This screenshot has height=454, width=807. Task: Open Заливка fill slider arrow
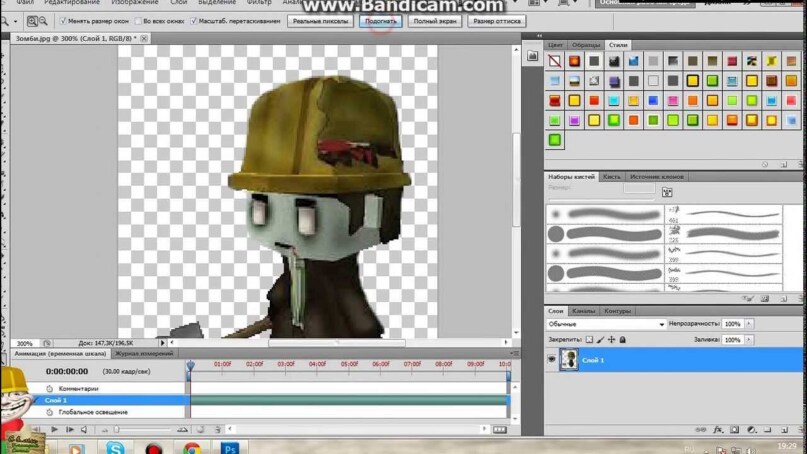pyautogui.click(x=749, y=340)
